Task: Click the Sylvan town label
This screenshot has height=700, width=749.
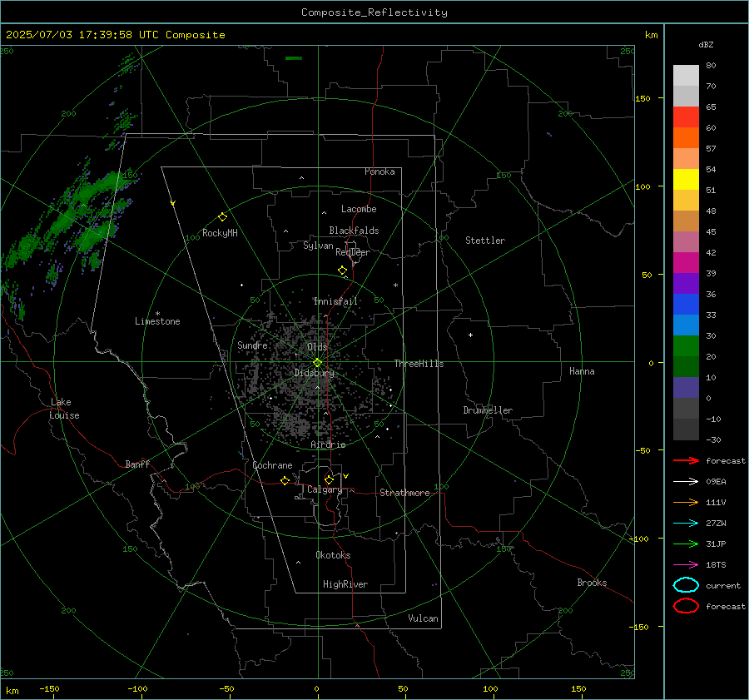Action: pyautogui.click(x=318, y=246)
